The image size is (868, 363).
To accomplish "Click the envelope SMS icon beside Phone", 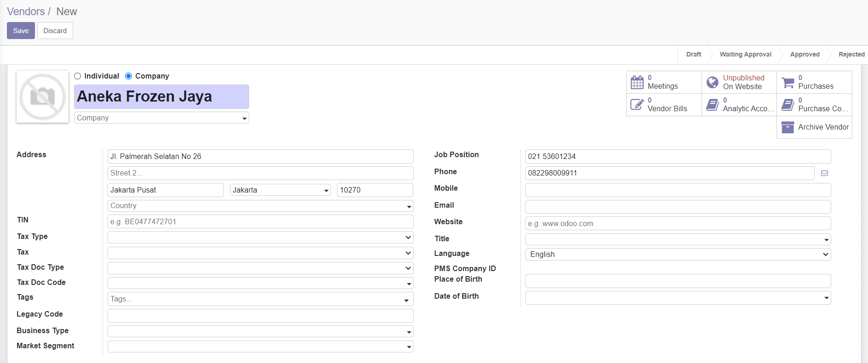I will (824, 173).
